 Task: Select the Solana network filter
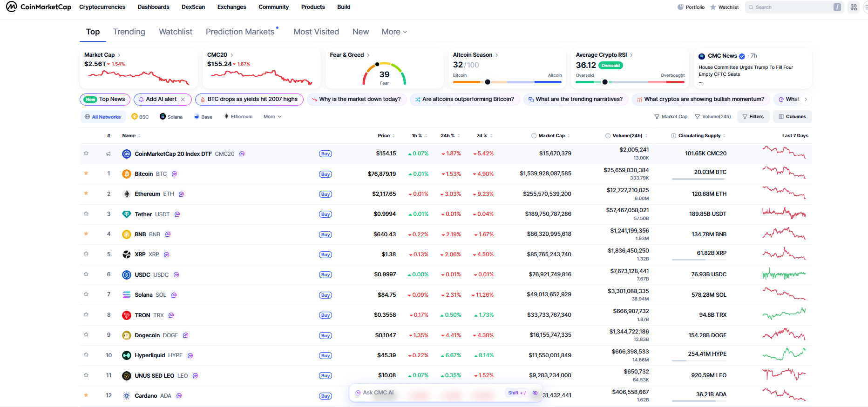(x=171, y=117)
